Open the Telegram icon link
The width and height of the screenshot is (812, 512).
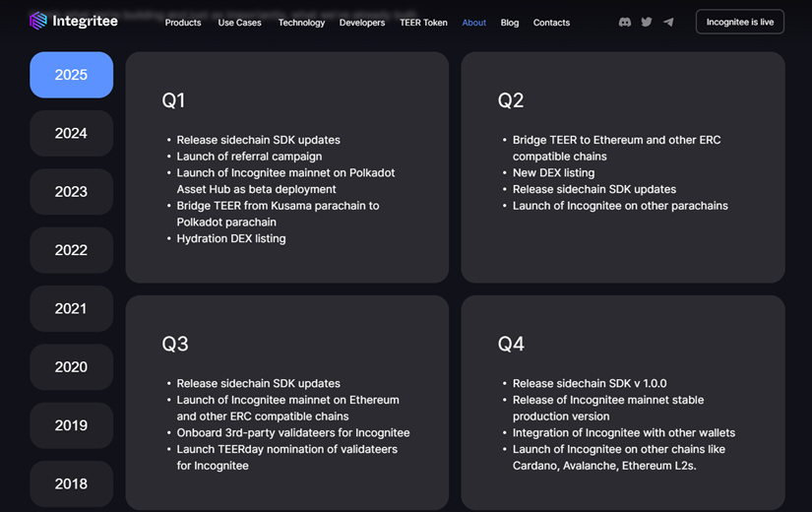[668, 22]
